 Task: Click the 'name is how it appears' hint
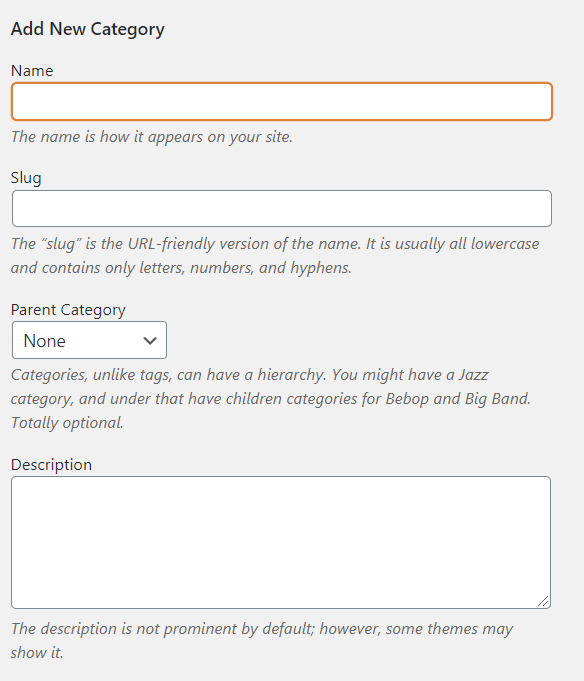click(152, 137)
